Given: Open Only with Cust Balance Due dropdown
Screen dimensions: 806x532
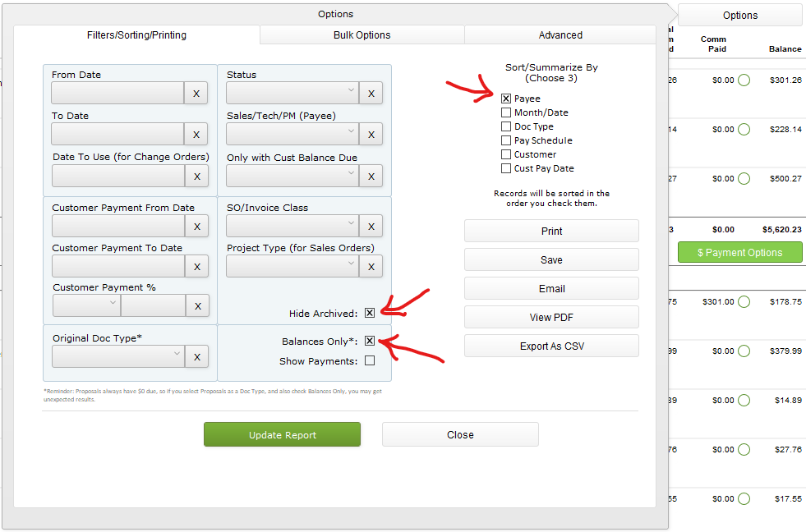Looking at the screenshot, I should point(292,176).
